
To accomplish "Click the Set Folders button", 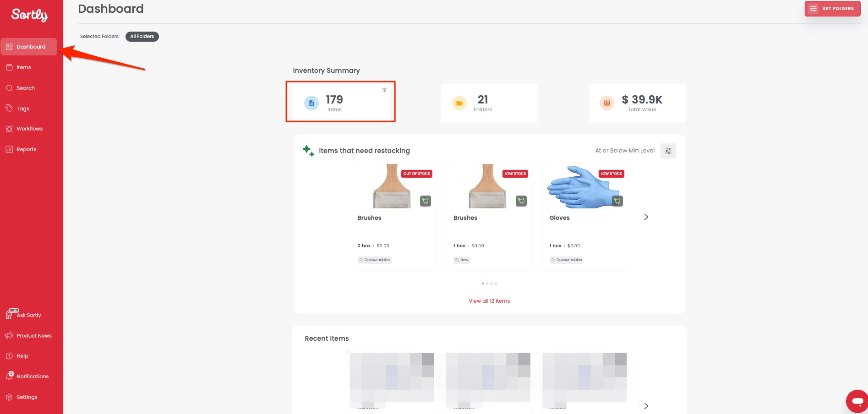I will click(x=832, y=9).
